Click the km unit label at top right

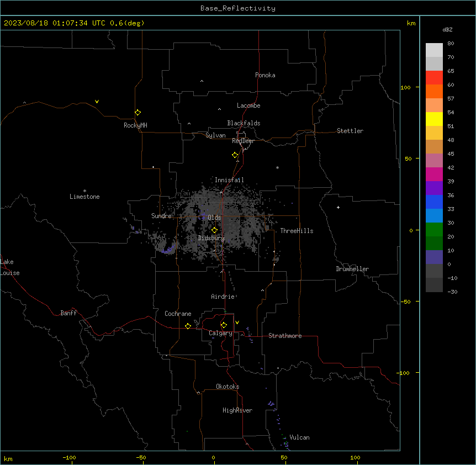(411, 23)
